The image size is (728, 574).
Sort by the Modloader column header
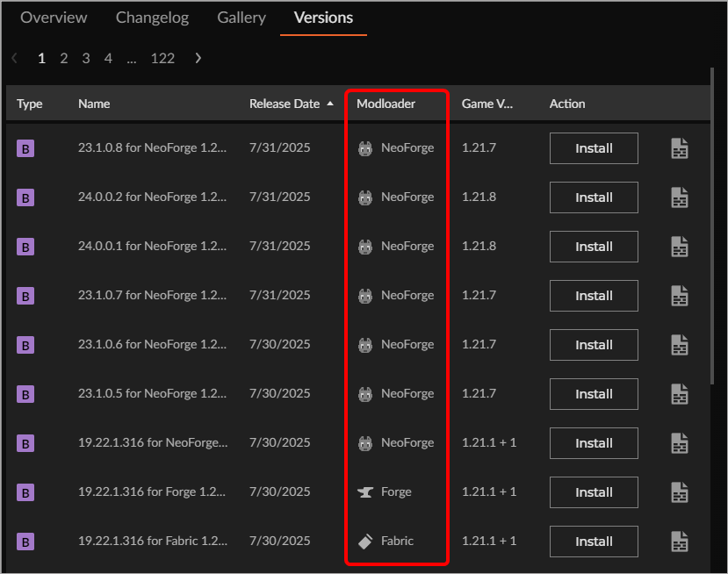coord(386,104)
